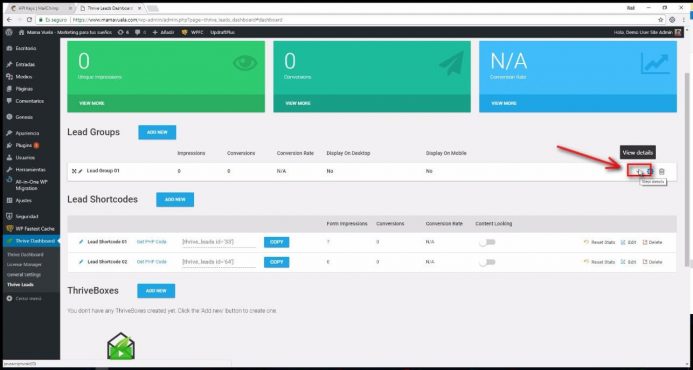Click the Plugins plug icon in sidebar
This screenshot has width=693, height=370.
[9, 145]
